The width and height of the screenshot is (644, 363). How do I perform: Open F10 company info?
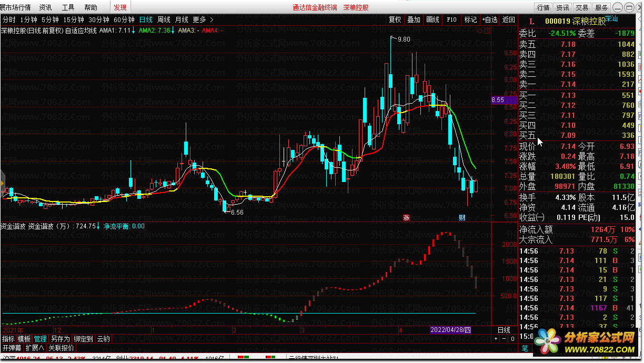451,19
